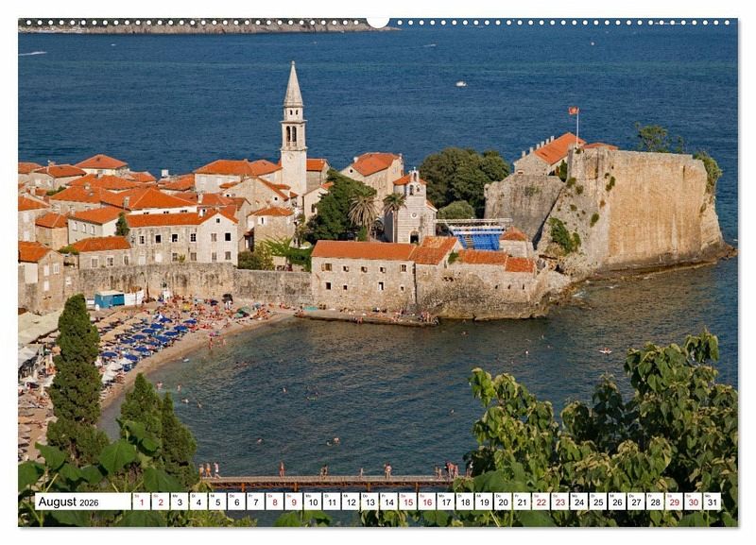Viewport: 756px width, 545px height.
Task: Choose day 5 on the date row
Action: click(x=216, y=502)
